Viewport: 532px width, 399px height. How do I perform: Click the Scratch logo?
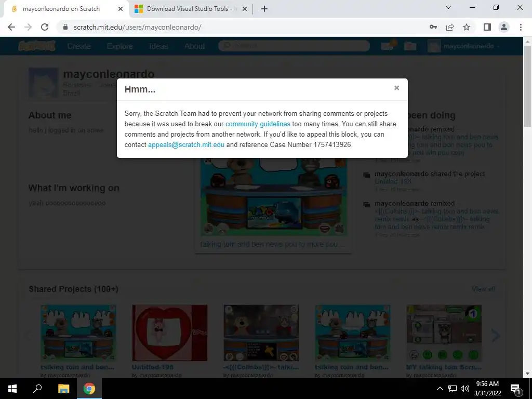point(37,46)
